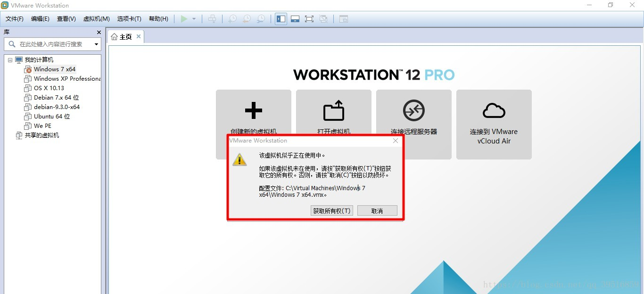Click the revert snapshot toolbar icon

click(x=247, y=19)
